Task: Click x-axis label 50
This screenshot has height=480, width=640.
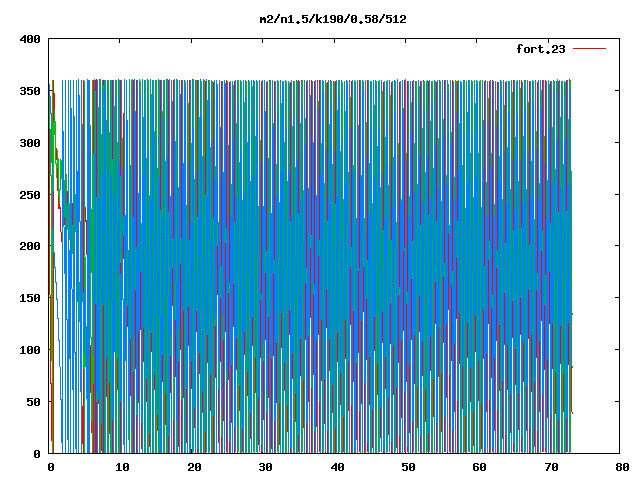Action: coord(408,467)
